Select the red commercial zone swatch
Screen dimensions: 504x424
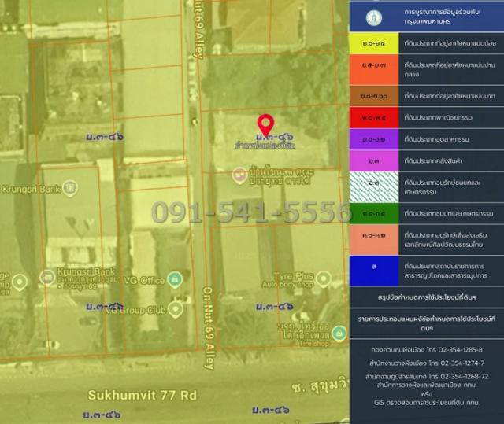tap(374, 118)
